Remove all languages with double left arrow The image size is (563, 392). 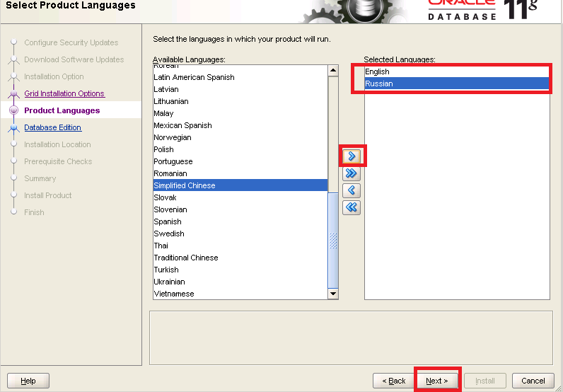click(x=352, y=207)
